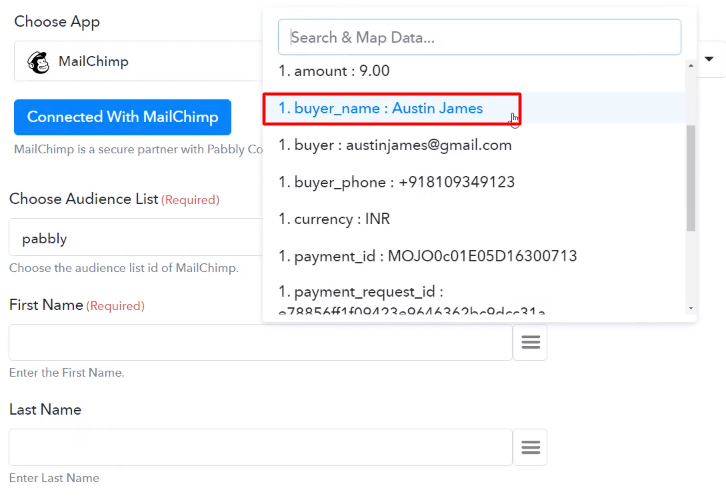Click the 'Last Name' label text
Viewport: 726px width, 500px height.
point(45,410)
